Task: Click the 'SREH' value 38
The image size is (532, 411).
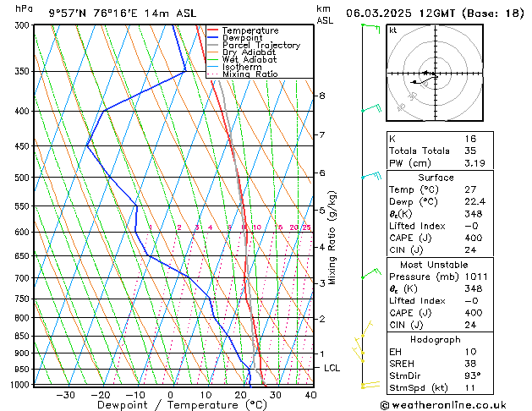Action: (470, 364)
